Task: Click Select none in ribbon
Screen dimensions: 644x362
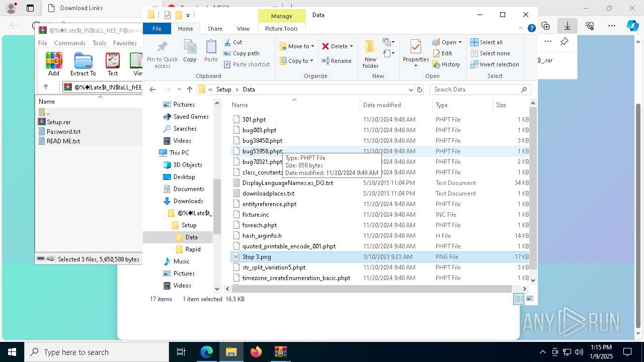Action: (x=490, y=53)
